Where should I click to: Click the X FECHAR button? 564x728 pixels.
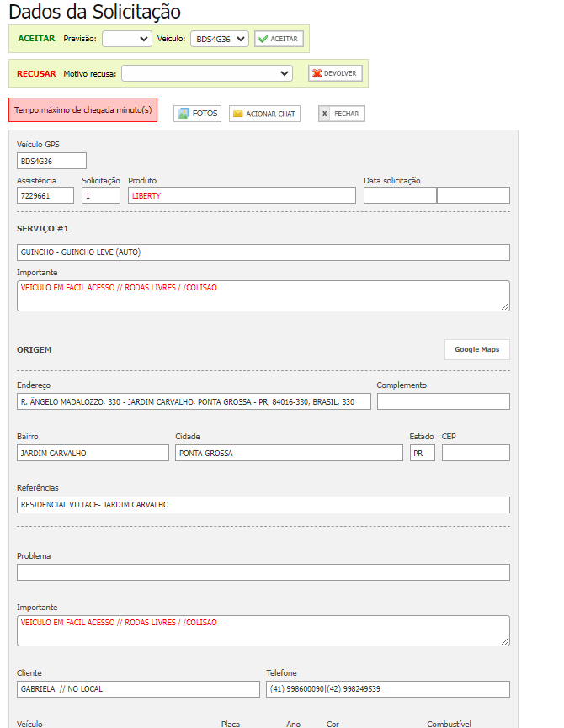341,114
